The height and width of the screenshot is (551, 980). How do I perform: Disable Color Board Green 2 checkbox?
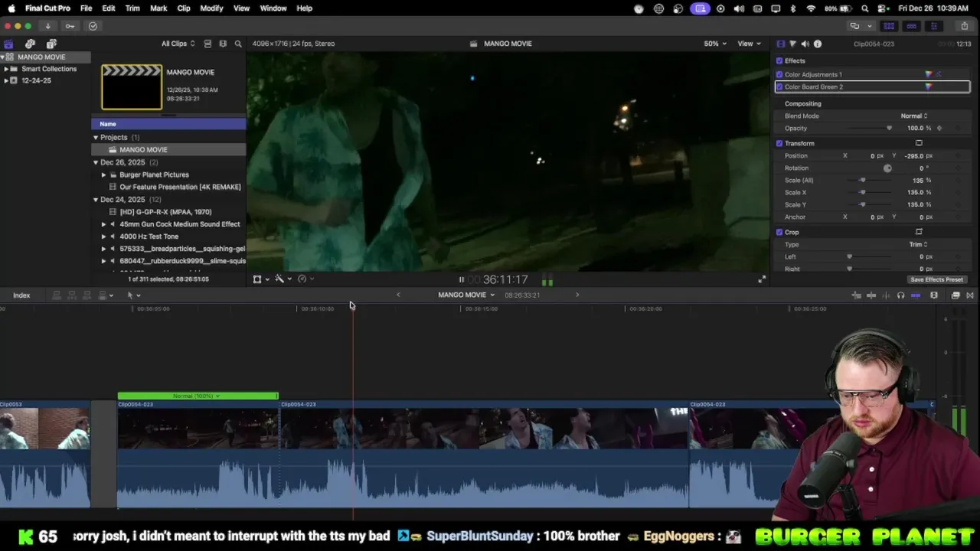779,86
